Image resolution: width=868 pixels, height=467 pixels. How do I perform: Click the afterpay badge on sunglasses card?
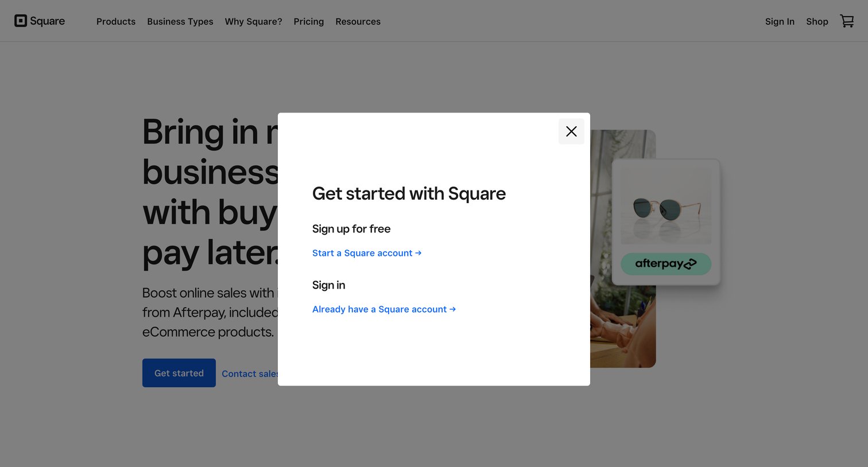pyautogui.click(x=666, y=264)
